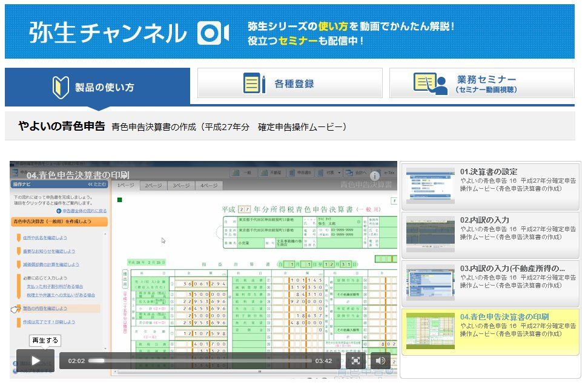Click the 02:02 elapsed time label

(x=76, y=361)
